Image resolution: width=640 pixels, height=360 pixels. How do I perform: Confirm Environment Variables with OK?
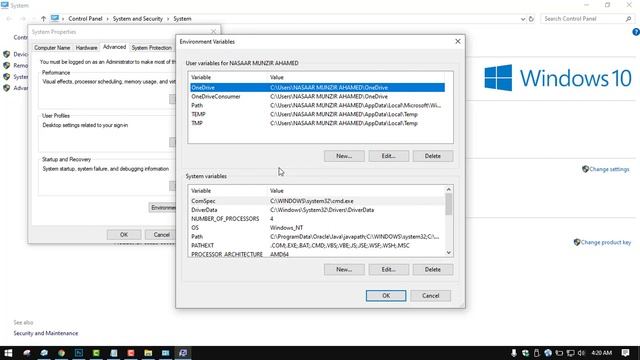(x=386, y=296)
